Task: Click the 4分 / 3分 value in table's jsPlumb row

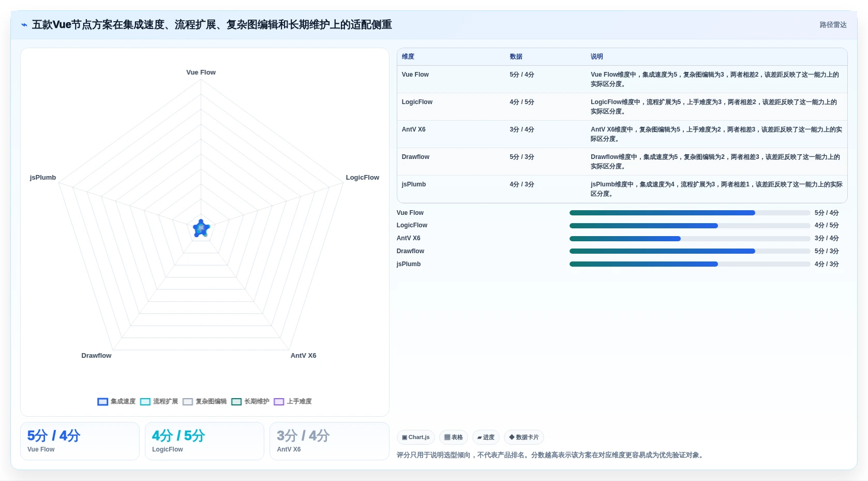Action: pos(521,184)
